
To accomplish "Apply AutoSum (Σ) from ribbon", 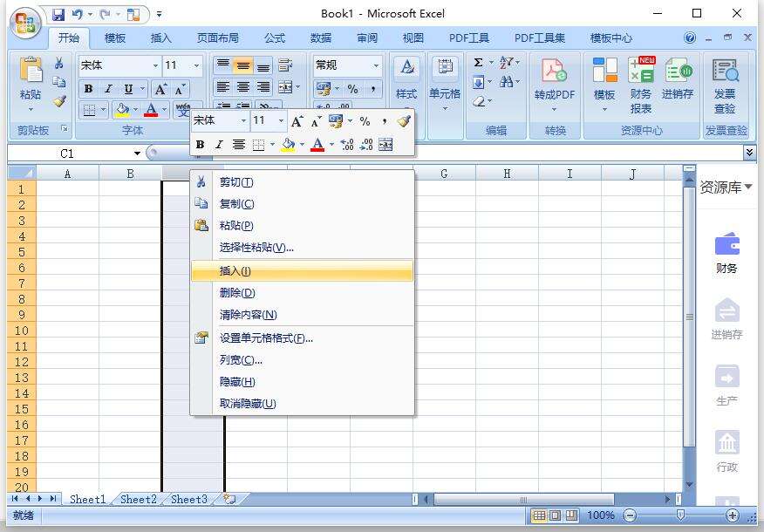I will [479, 63].
